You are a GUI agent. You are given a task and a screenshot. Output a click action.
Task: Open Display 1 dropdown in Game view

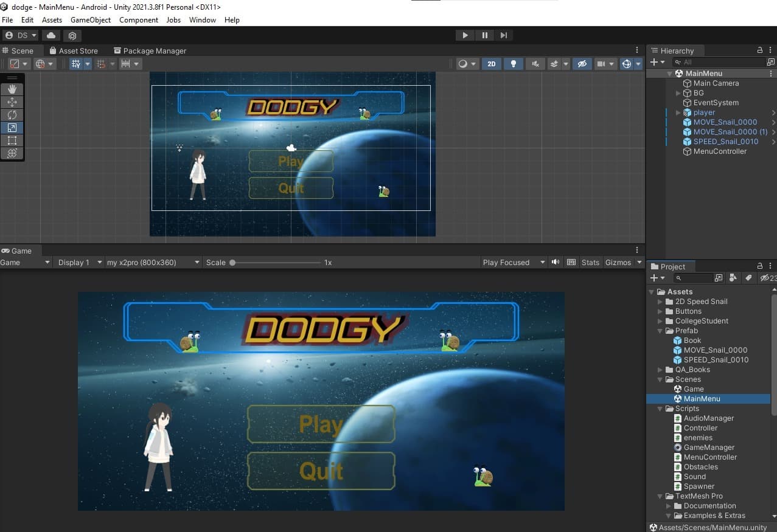click(78, 262)
